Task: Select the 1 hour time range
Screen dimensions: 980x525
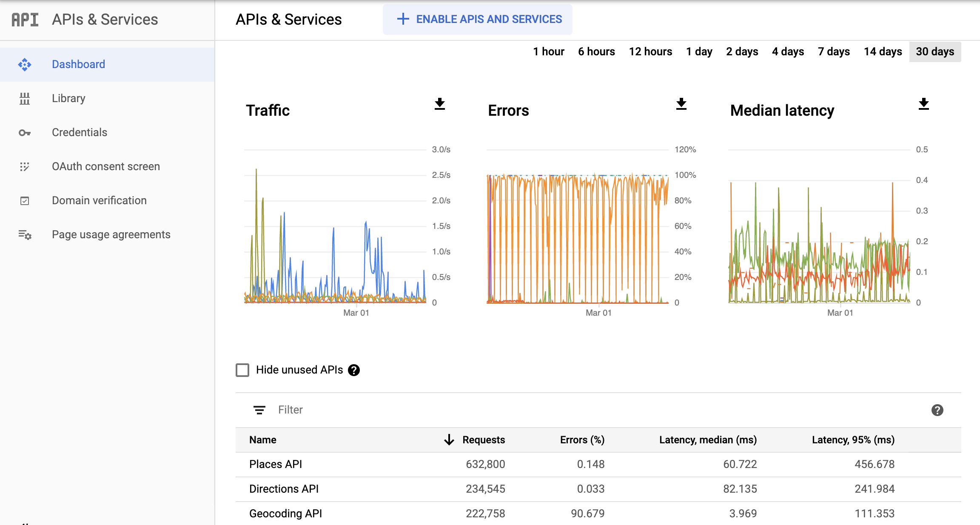Action: point(548,51)
